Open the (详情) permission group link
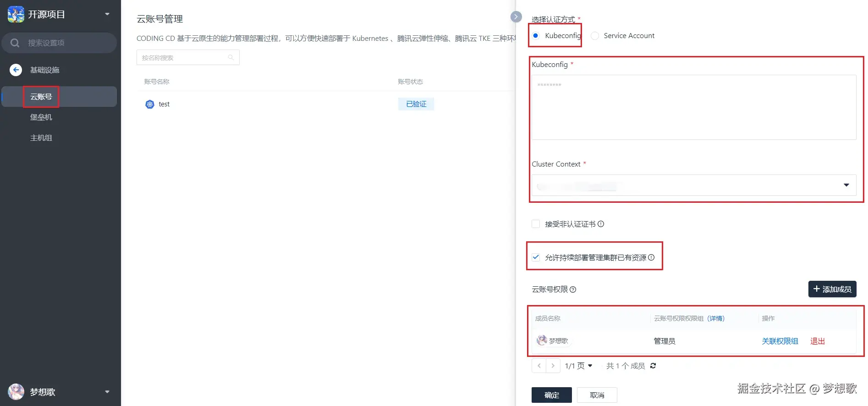This screenshot has height=406, width=868. 716,318
